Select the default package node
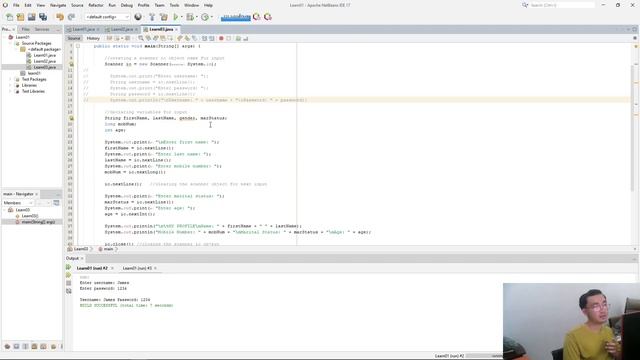 (44, 49)
